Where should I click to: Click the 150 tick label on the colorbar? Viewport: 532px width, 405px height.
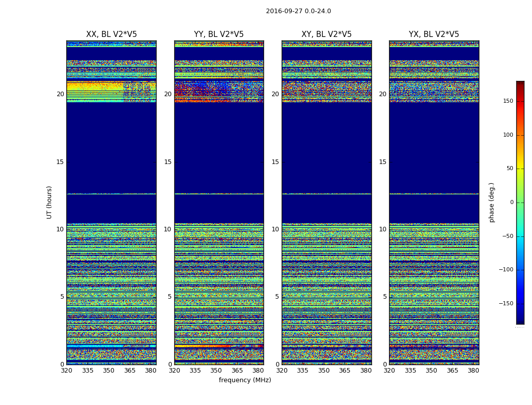pyautogui.click(x=508, y=101)
